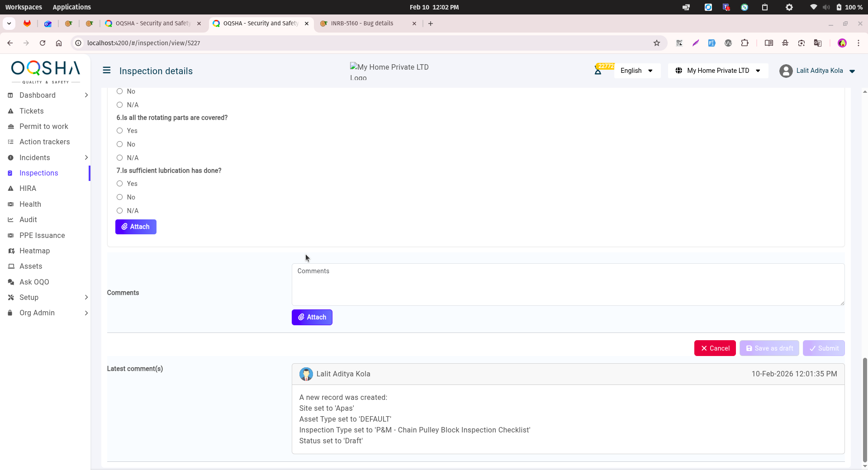Image resolution: width=868 pixels, height=470 pixels.
Task: Click the page vertical scrollbar thumb
Action: [x=865, y=407]
